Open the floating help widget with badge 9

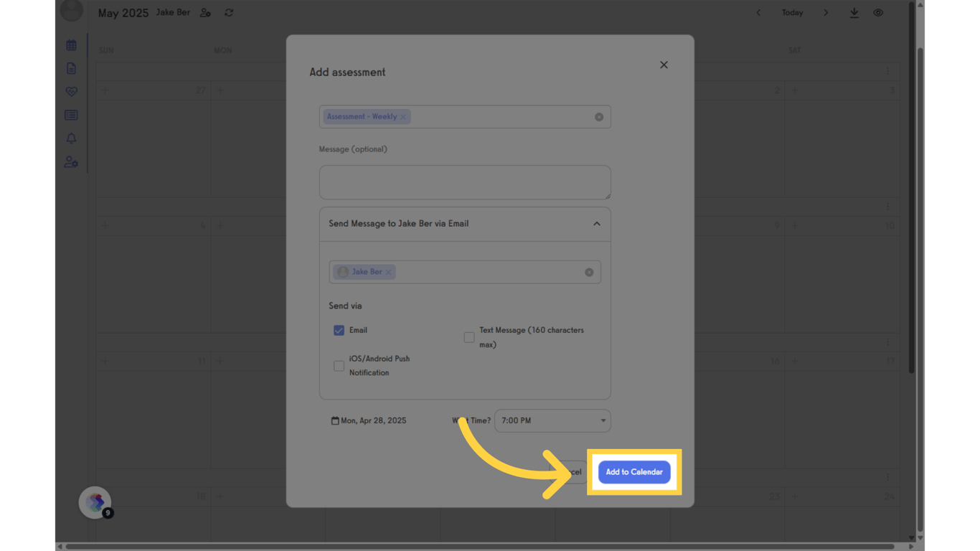coord(95,502)
